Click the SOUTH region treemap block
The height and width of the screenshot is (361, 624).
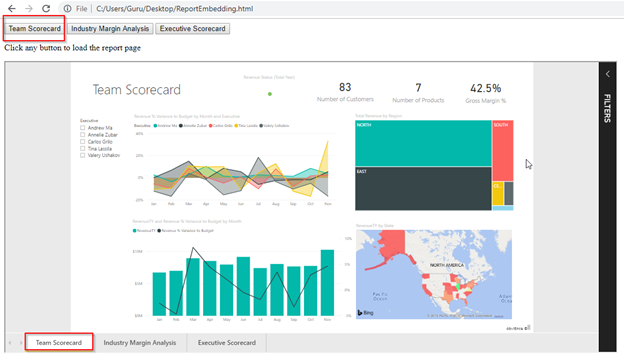(503, 151)
